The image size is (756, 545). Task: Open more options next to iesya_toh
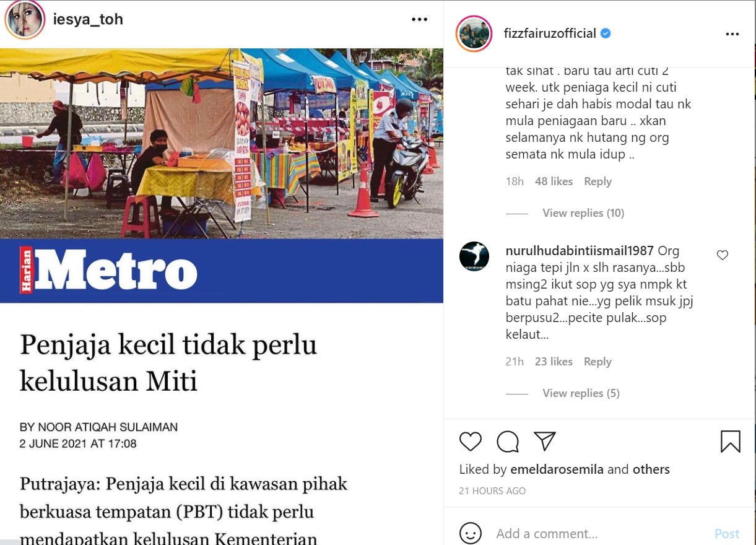(x=420, y=19)
